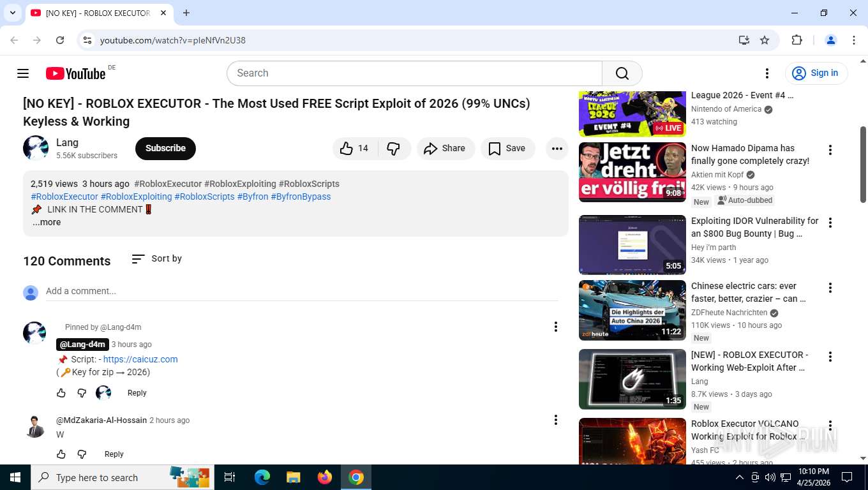Reply to the pinned @Lang-d4m comment

(x=137, y=393)
